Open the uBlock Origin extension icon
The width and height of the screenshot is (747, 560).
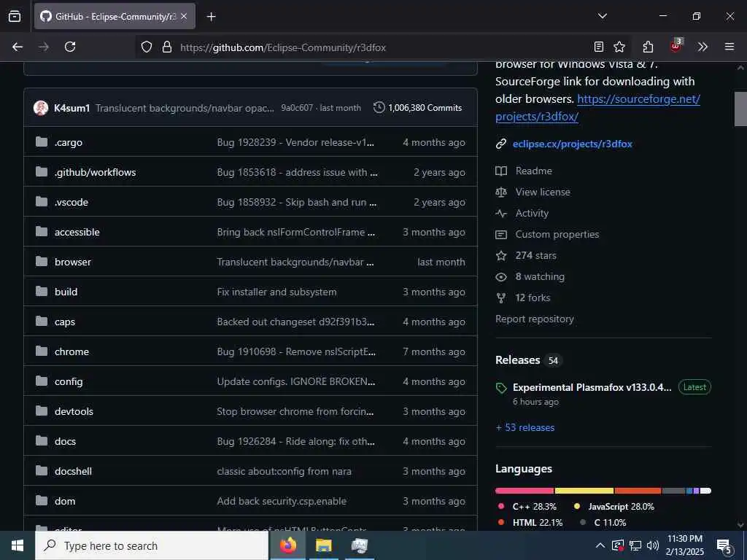tap(676, 46)
